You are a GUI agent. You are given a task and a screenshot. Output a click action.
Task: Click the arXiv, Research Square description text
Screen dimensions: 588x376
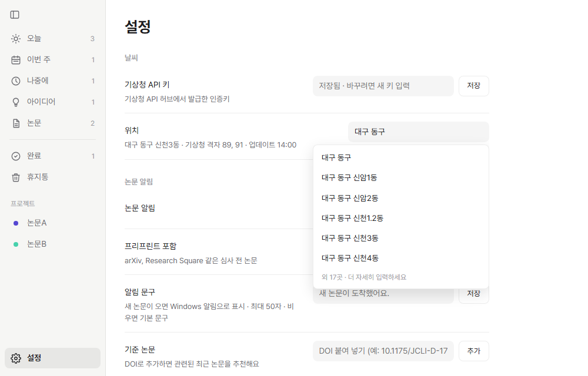[191, 261]
